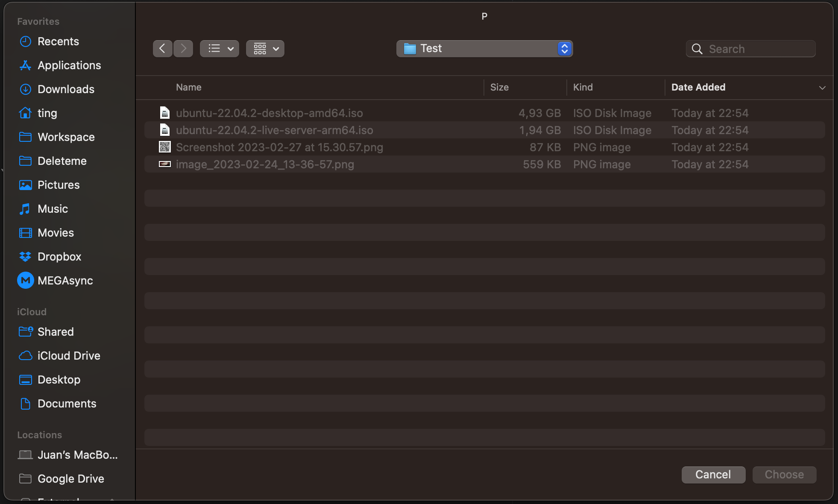
Task: Select image_2023-02-24_13-36-57.png file
Action: 484,164
